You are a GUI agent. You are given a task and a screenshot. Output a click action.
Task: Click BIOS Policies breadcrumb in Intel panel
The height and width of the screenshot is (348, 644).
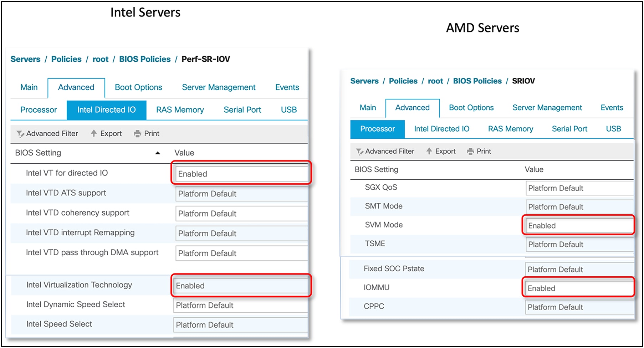pyautogui.click(x=145, y=59)
